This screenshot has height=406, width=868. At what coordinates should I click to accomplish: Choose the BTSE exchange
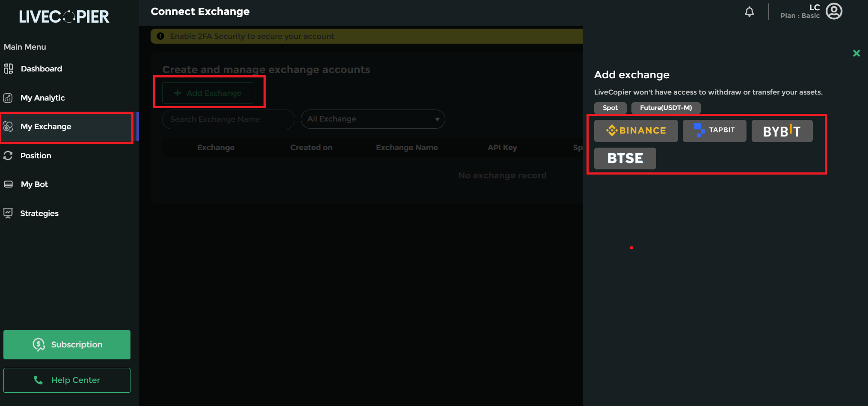point(625,158)
